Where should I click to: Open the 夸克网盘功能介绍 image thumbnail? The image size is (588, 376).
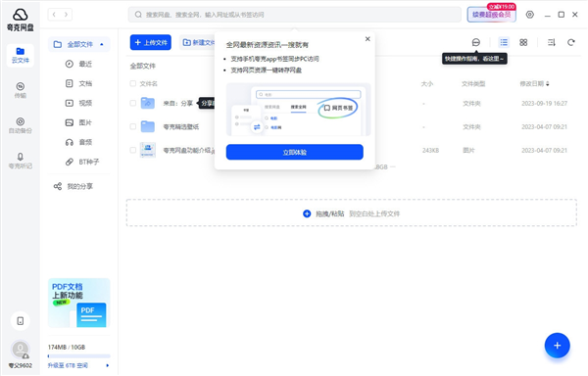pos(148,150)
